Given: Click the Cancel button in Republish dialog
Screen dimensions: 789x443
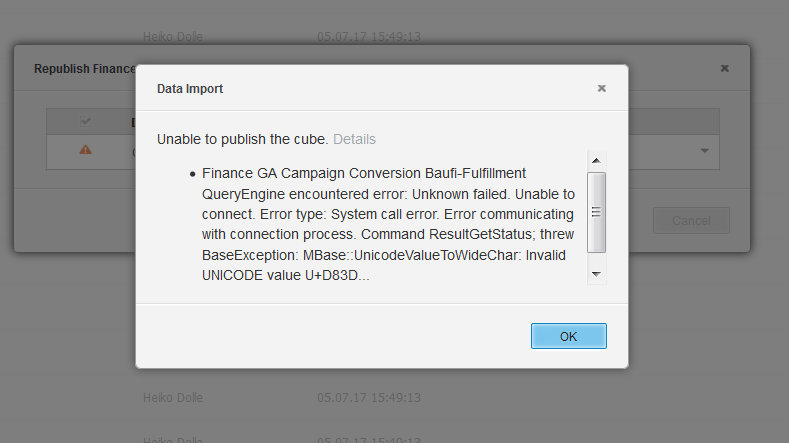Looking at the screenshot, I should pos(691,220).
